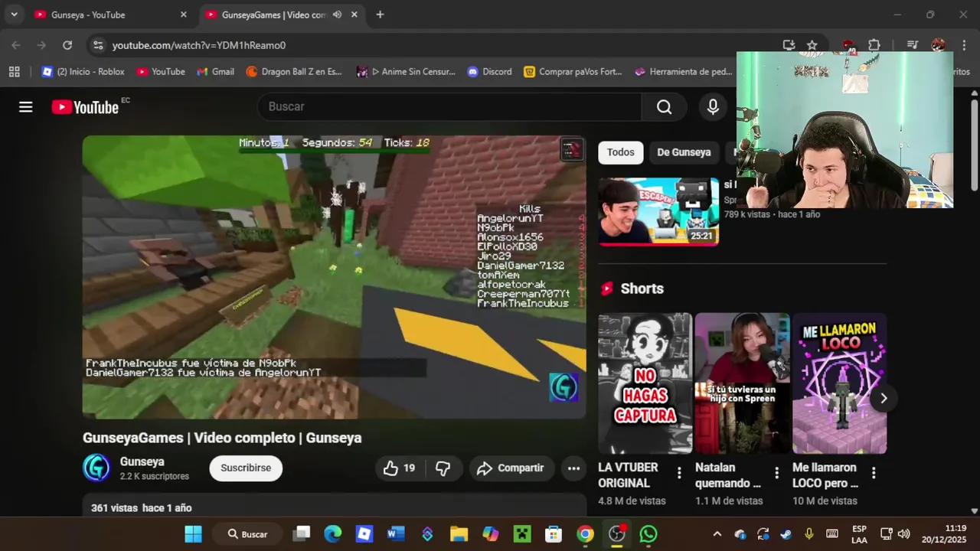
Task: Open taskbar Buscar search box
Action: [x=248, y=534]
